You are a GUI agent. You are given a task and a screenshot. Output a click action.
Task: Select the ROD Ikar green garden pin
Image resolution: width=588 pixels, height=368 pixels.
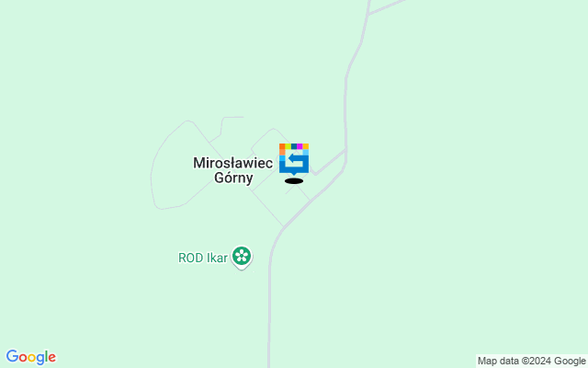tap(242, 258)
